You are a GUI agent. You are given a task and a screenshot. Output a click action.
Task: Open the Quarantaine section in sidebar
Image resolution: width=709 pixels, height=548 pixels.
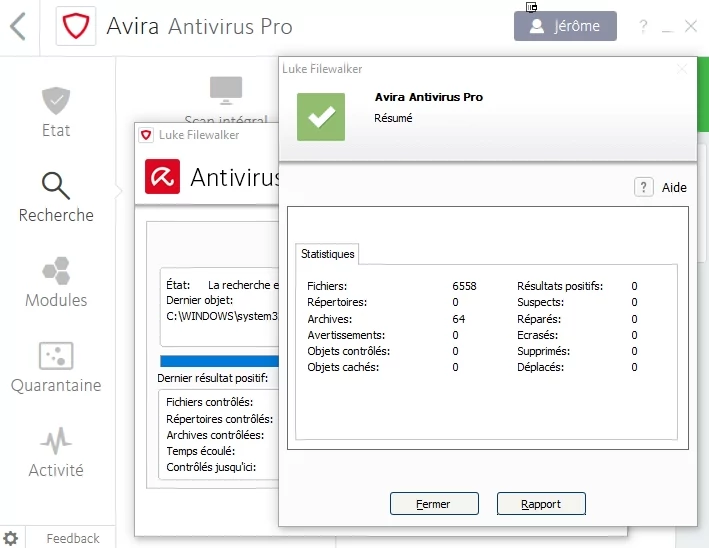pyautogui.click(x=56, y=367)
